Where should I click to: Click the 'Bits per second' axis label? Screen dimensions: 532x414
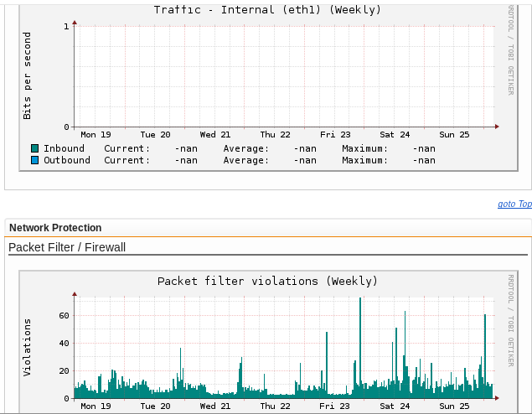pyautogui.click(x=27, y=75)
